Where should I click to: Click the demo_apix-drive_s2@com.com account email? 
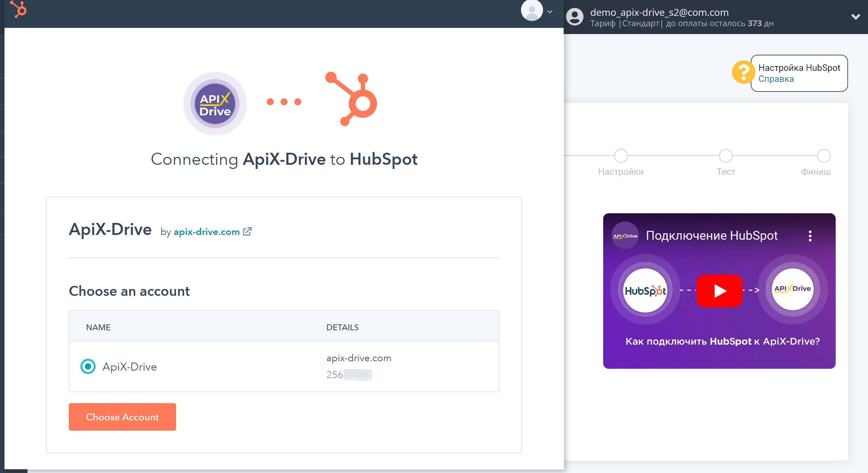click(659, 12)
